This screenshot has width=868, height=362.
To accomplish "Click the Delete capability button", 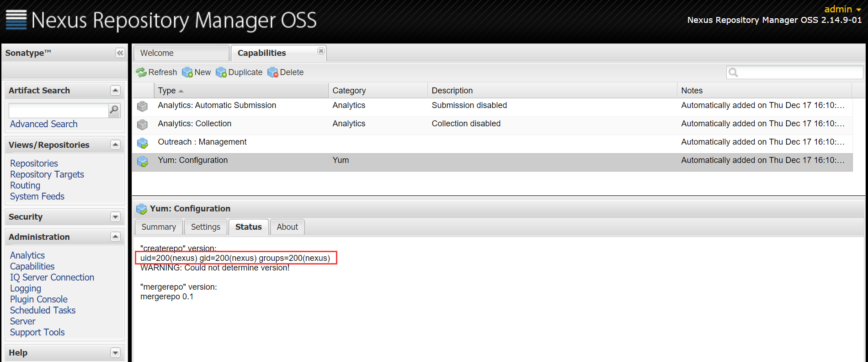I will [286, 72].
